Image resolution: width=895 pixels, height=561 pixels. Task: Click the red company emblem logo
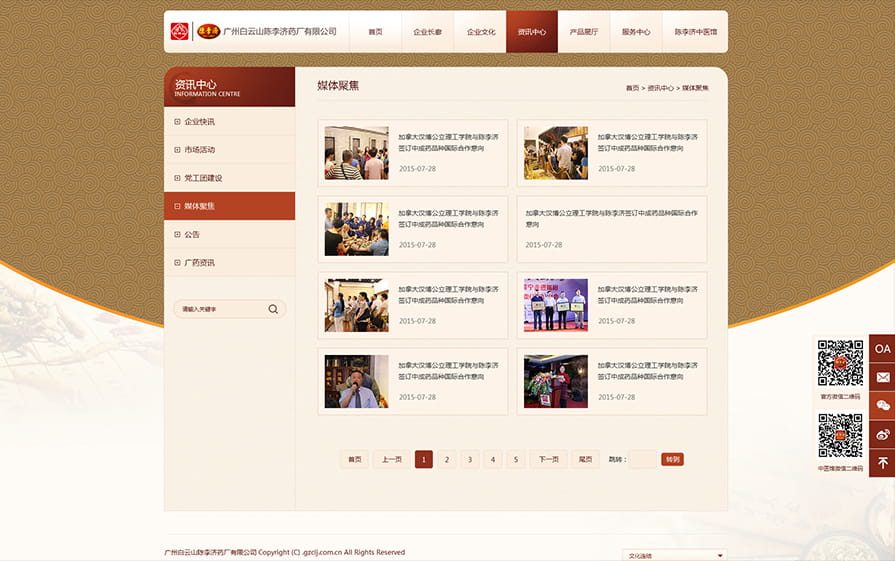179,31
